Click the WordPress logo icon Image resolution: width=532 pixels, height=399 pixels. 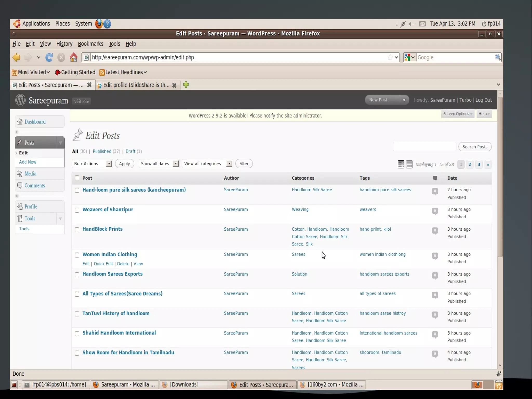(20, 100)
